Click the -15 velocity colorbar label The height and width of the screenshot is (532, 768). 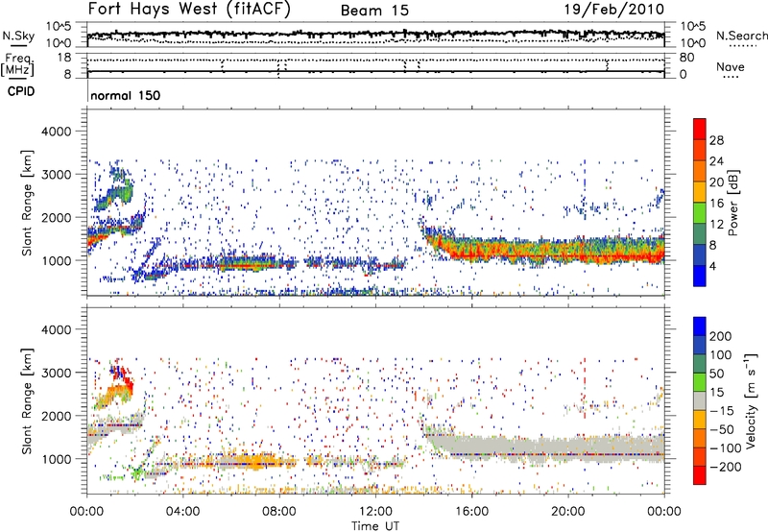point(722,411)
